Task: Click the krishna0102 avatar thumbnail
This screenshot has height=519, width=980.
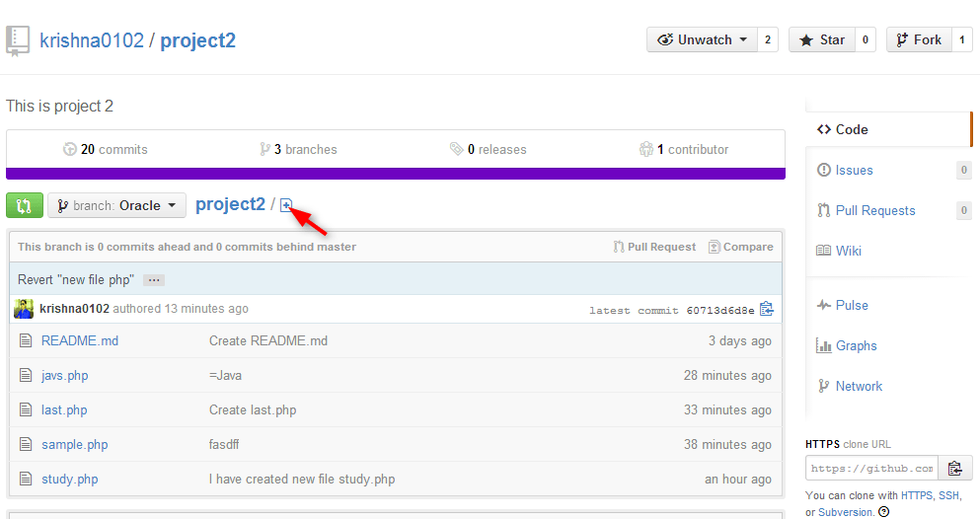Action: tap(24, 309)
